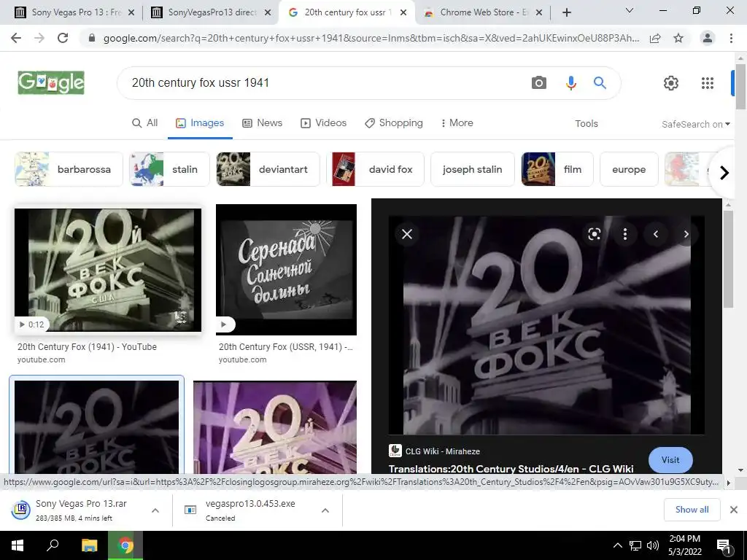Viewport: 747px width, 560px height.
Task: Open Chrome three-dot menu
Action: click(x=731, y=38)
